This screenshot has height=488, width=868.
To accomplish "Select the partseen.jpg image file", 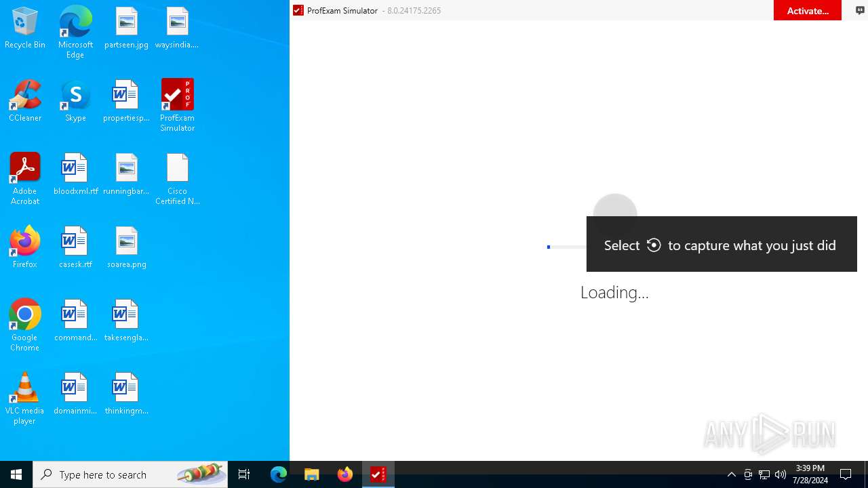I will [x=126, y=28].
